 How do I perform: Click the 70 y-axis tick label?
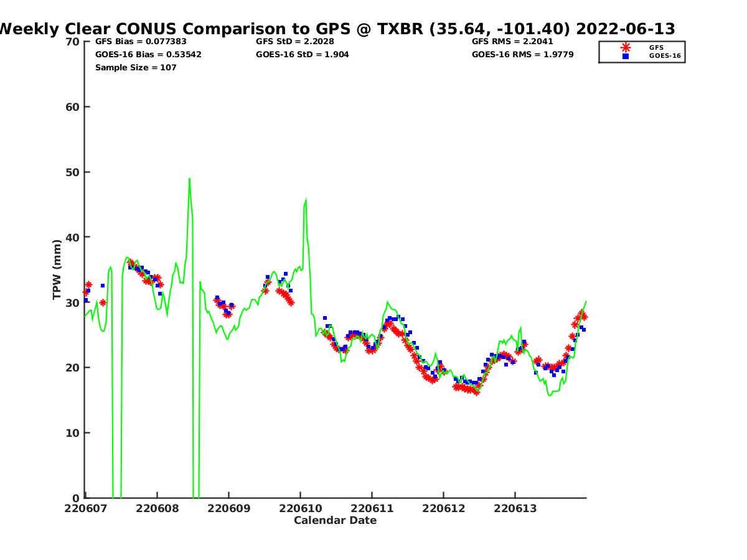(x=73, y=42)
